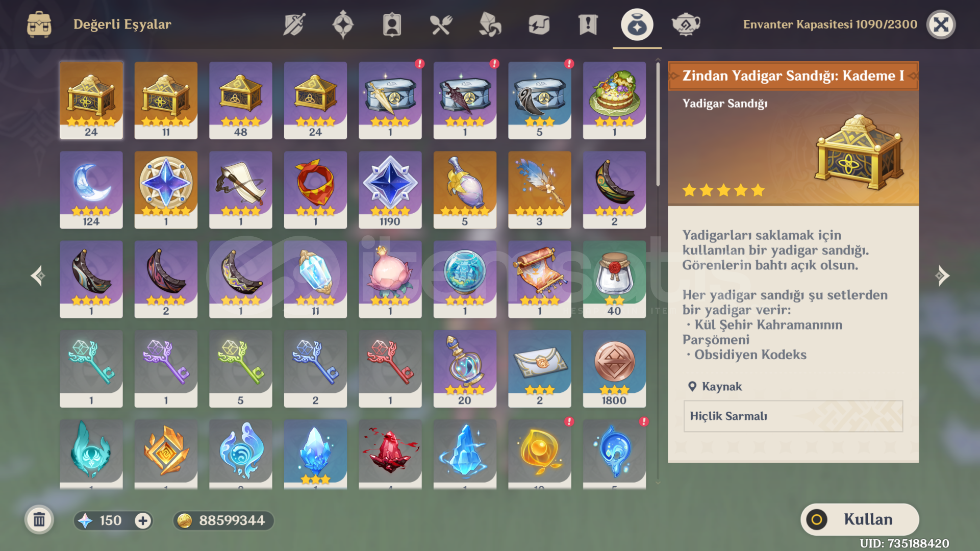The width and height of the screenshot is (980, 551).
Task: Open the Furnishings teapot tab
Action: point(686,24)
